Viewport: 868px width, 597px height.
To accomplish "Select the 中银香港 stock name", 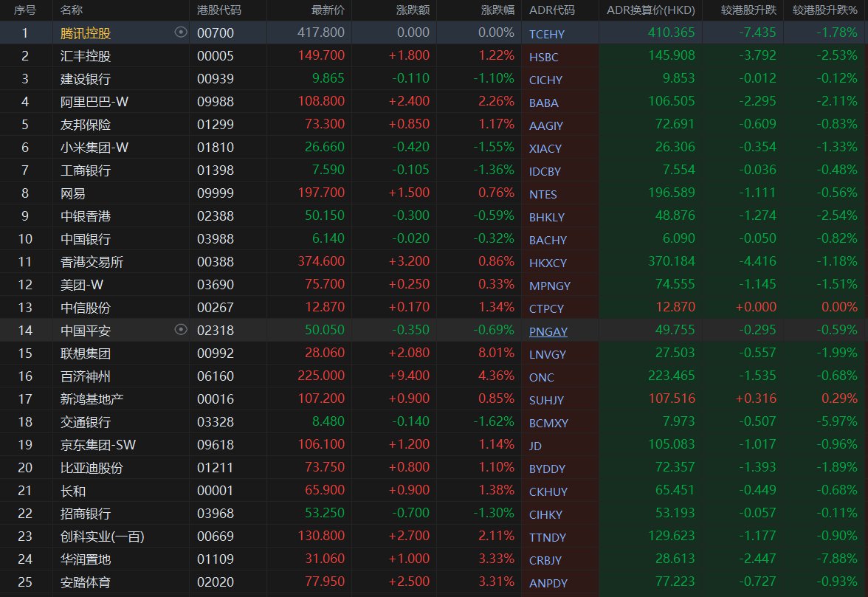I will pos(86,216).
